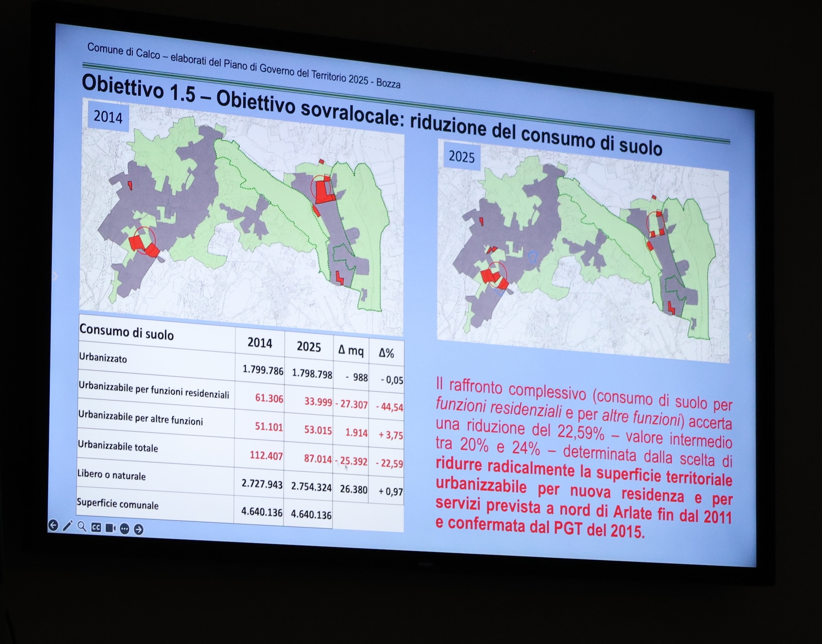The image size is (822, 644).
Task: Click cell value '- 22,59'
Action: pyautogui.click(x=389, y=463)
